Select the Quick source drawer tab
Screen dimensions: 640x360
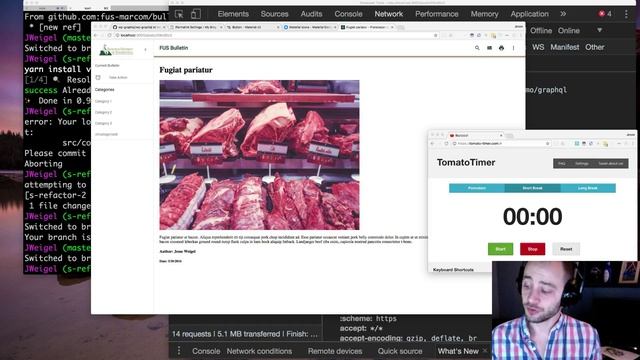click(400, 351)
